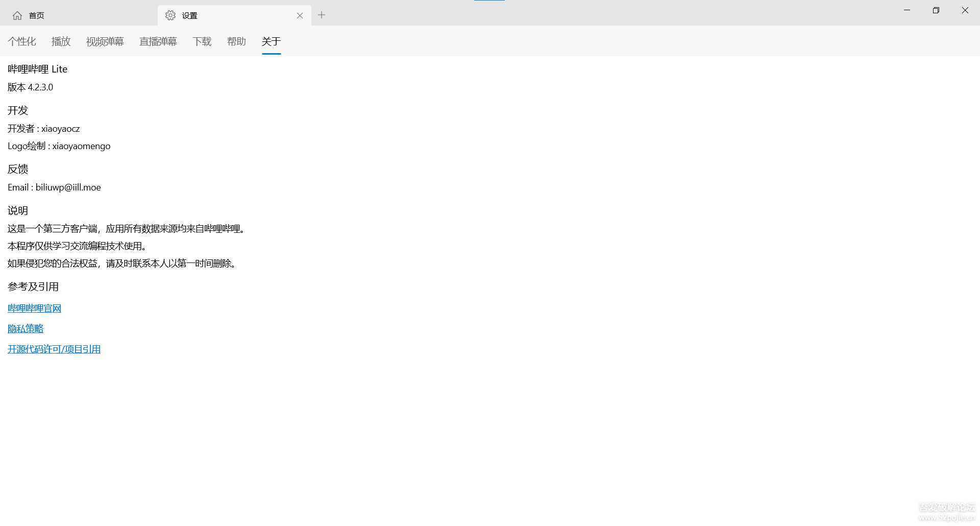980x526 pixels.
Task: Click the home icon in the title bar
Action: [18, 15]
